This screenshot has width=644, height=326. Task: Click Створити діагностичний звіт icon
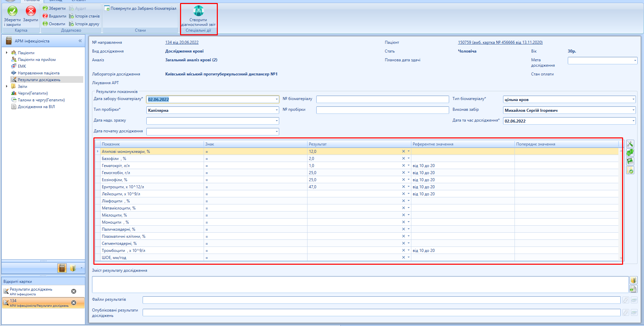click(198, 11)
